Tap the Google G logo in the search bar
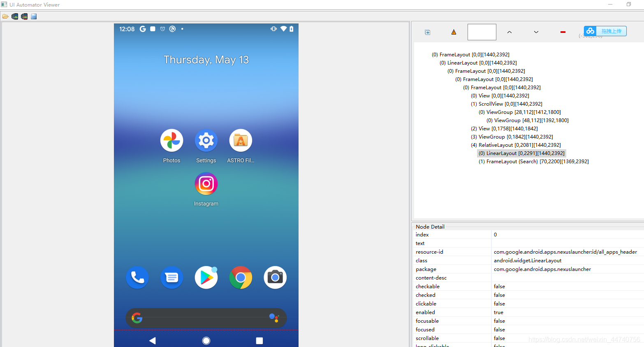 [x=137, y=318]
